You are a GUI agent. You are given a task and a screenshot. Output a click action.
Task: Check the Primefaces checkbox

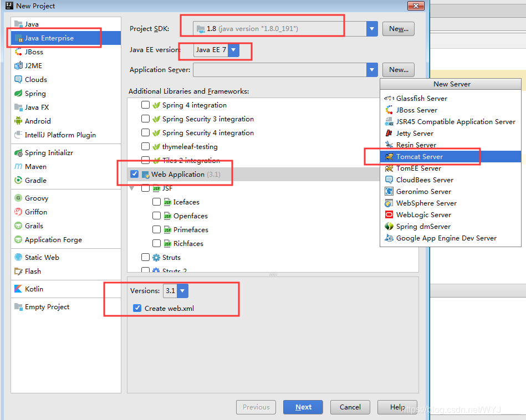coord(157,229)
